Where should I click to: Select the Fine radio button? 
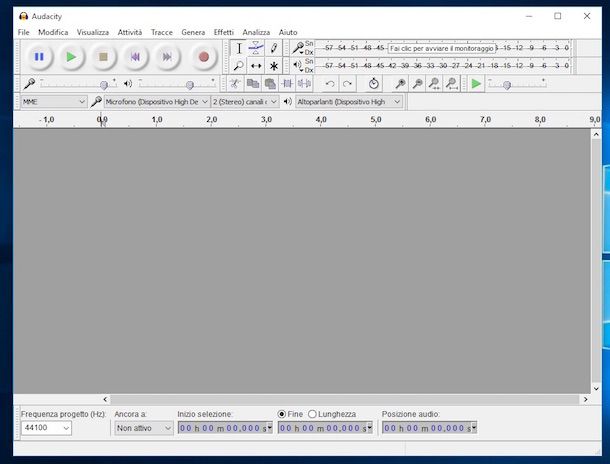282,414
